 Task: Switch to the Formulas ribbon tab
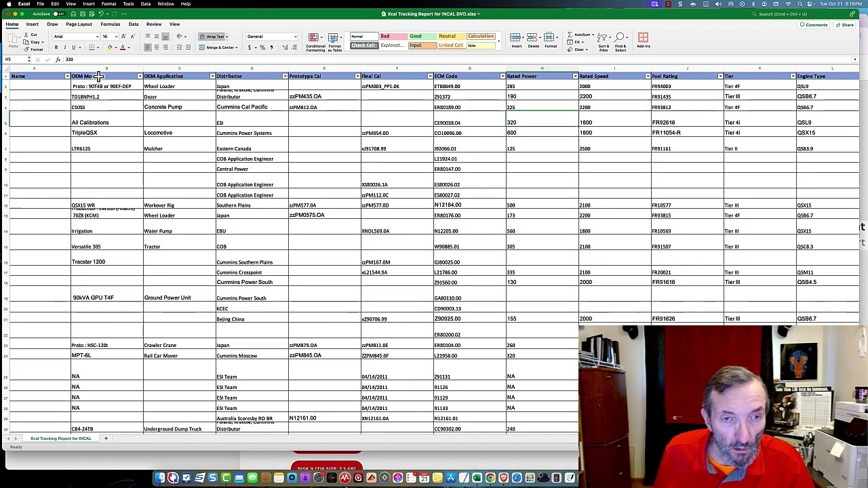(110, 24)
